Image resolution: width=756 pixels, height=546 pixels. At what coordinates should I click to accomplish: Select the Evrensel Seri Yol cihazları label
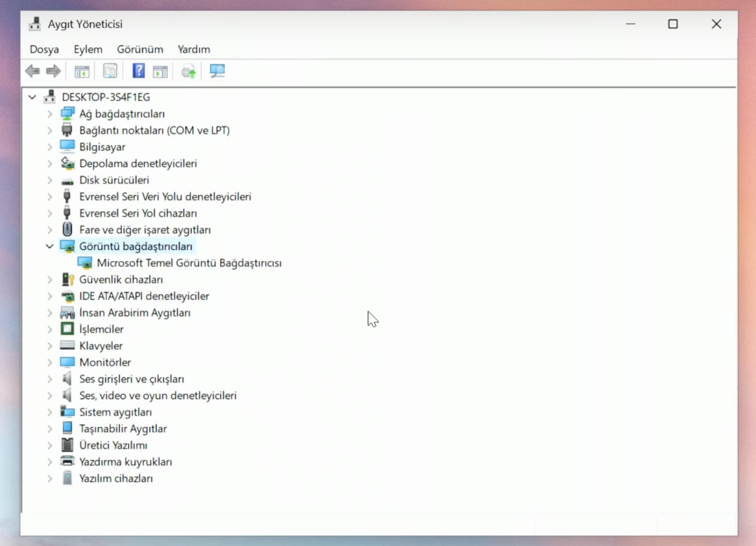(x=138, y=213)
